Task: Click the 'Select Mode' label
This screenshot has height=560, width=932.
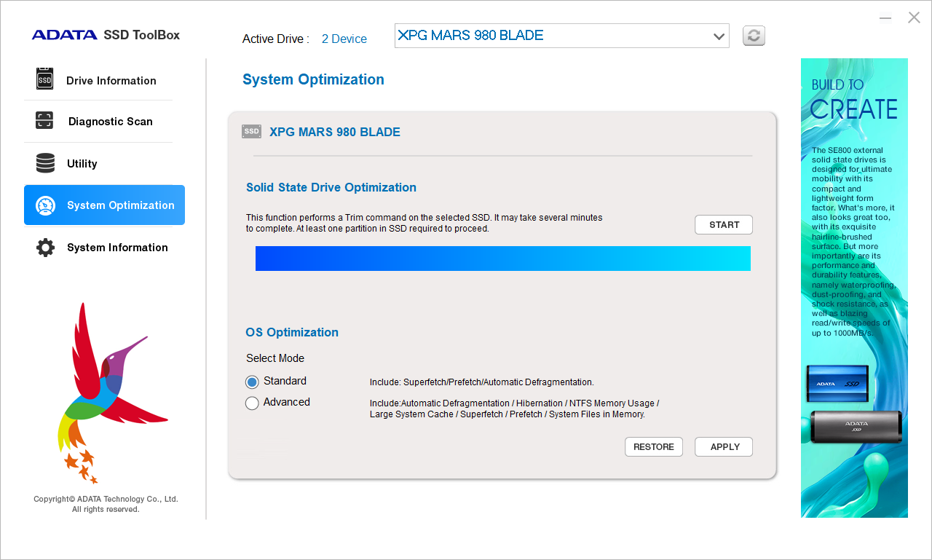Action: 275,358
